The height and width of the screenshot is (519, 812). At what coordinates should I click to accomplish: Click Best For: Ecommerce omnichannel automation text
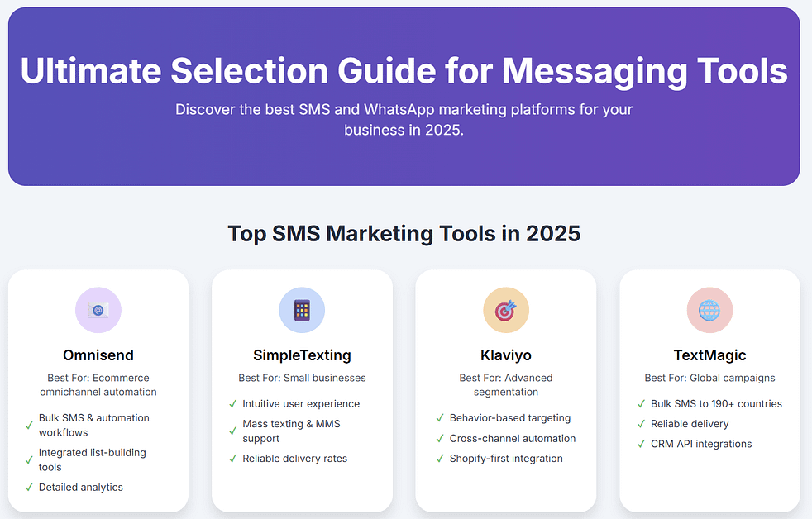(98, 385)
